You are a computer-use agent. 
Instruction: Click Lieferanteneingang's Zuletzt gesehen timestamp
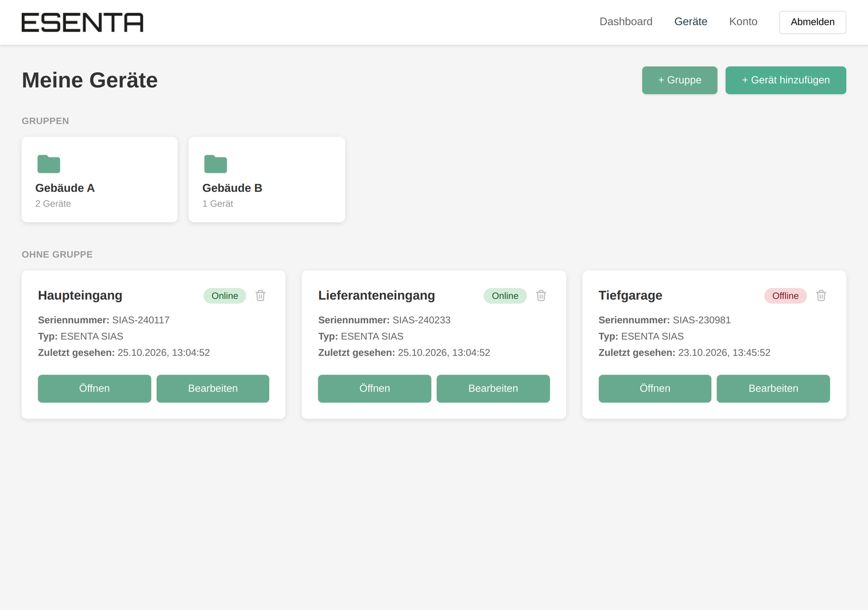(444, 352)
